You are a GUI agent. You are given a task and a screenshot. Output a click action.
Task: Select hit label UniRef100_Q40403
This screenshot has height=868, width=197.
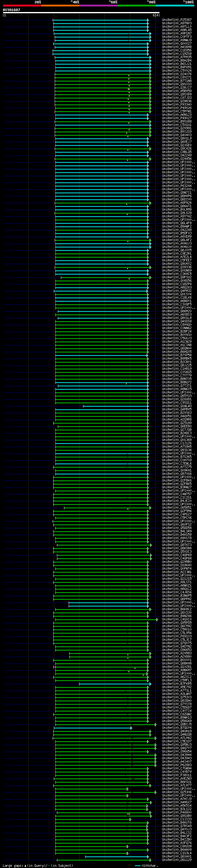[177, 135]
